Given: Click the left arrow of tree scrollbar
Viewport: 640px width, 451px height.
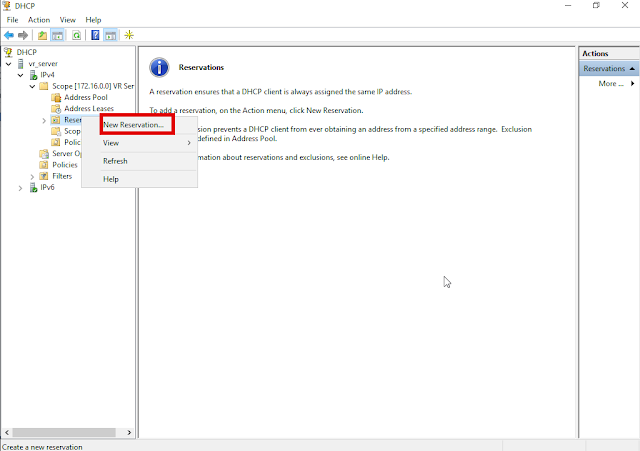Looking at the screenshot, I should 7,432.
